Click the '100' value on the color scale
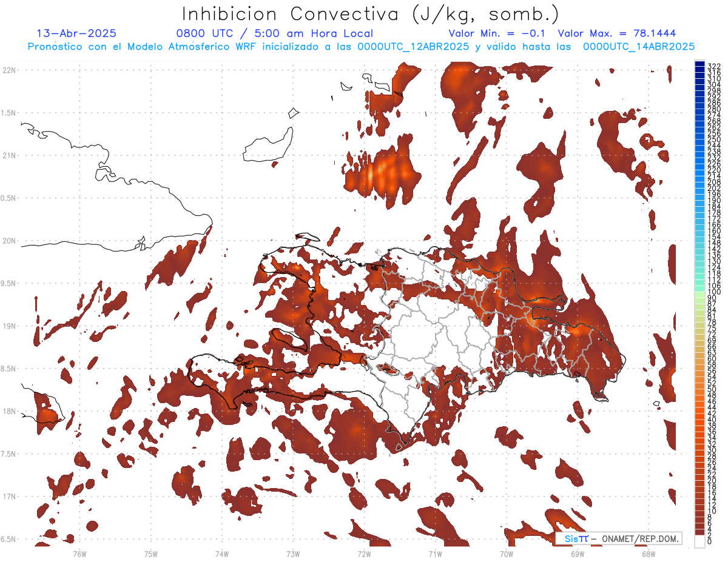Image resolution: width=728 pixels, height=562 pixels. pos(713,293)
